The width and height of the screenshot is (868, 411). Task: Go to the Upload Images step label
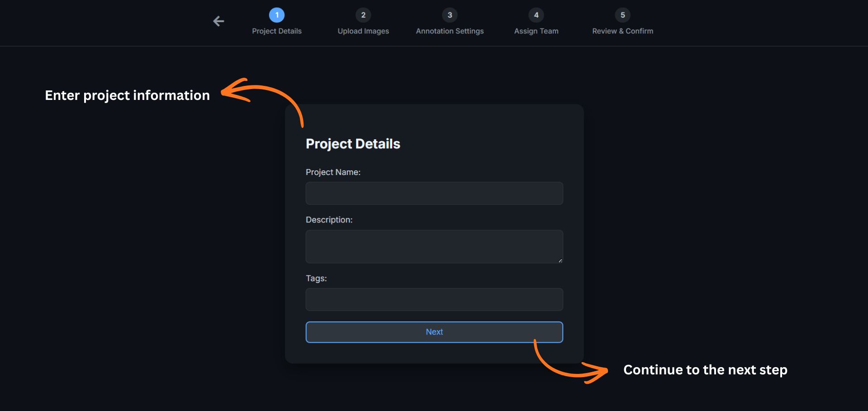(x=363, y=31)
